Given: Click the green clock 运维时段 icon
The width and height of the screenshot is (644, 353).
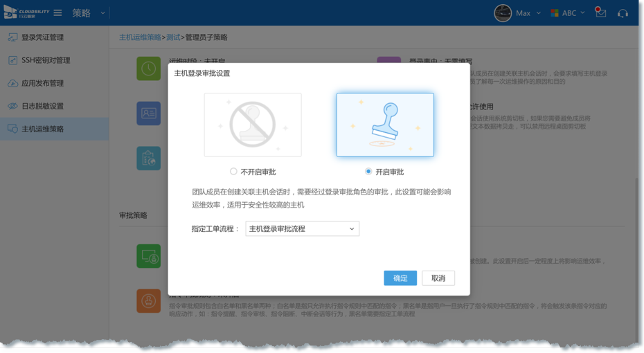Looking at the screenshot, I should coord(148,69).
